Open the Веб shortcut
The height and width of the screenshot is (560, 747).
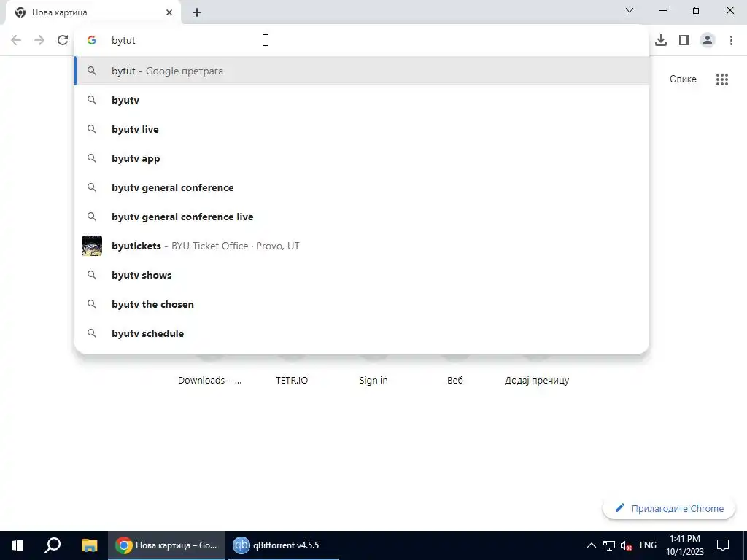coord(455,380)
